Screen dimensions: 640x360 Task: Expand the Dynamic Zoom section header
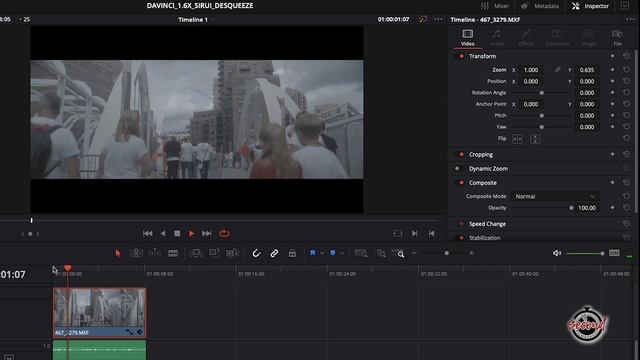[488, 169]
